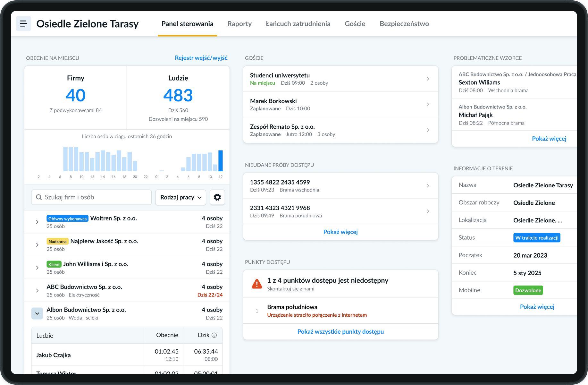Click Pokaż więcej under site information

coord(537,307)
